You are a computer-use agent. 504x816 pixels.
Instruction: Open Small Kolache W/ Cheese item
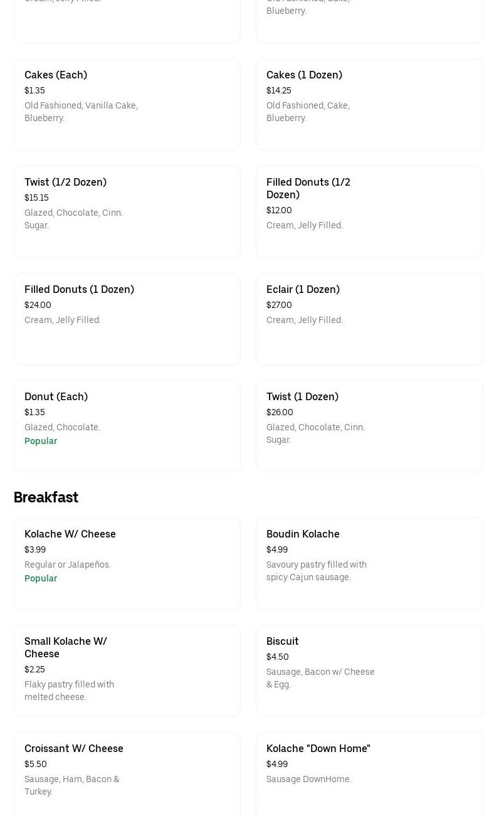click(127, 670)
